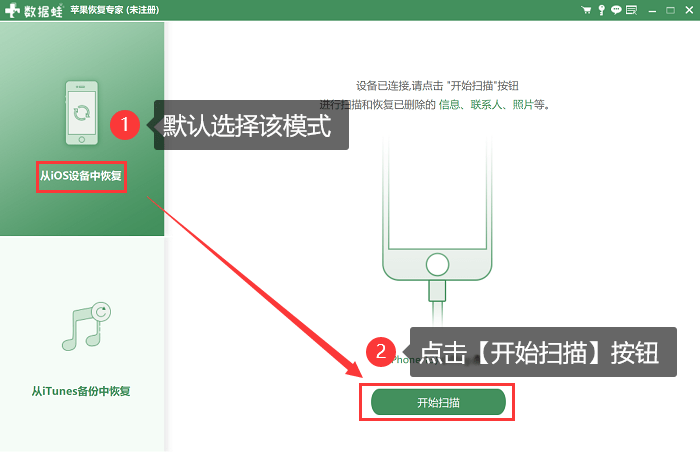Click the 照片 green link
This screenshot has width=700, height=452.
point(523,105)
